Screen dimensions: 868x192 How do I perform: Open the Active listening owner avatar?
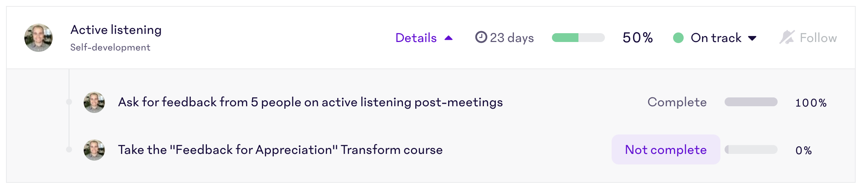pos(38,38)
